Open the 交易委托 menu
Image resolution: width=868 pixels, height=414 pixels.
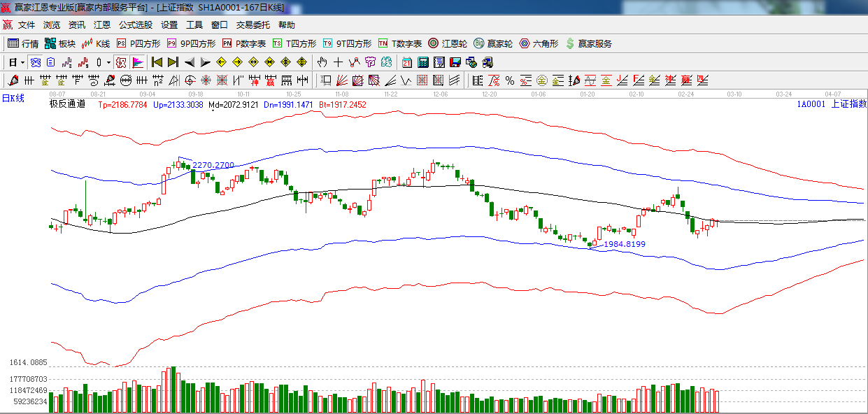click(252, 24)
